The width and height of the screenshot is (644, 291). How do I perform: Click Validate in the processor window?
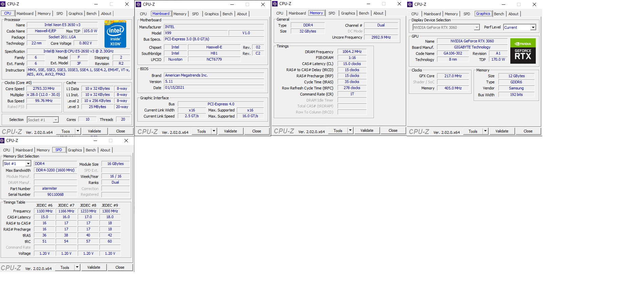(x=94, y=131)
